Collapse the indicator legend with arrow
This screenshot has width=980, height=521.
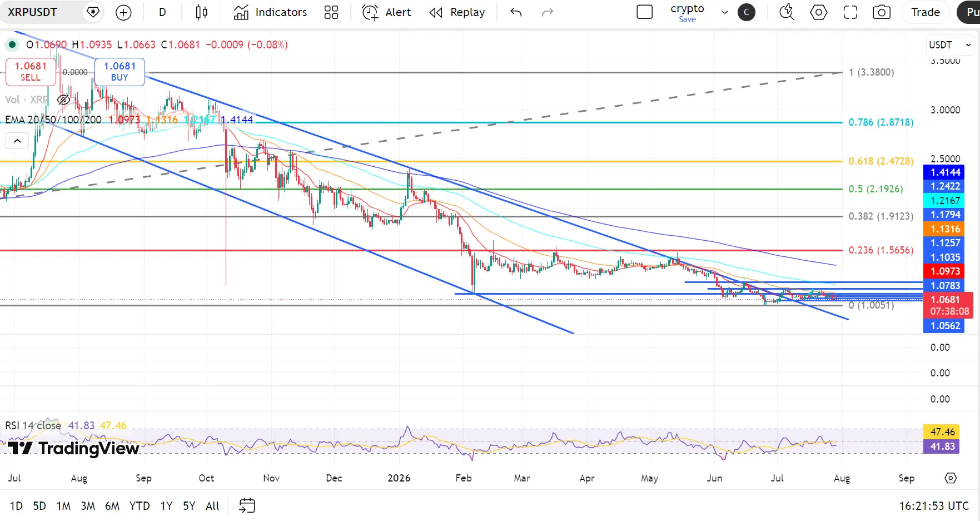[17, 141]
